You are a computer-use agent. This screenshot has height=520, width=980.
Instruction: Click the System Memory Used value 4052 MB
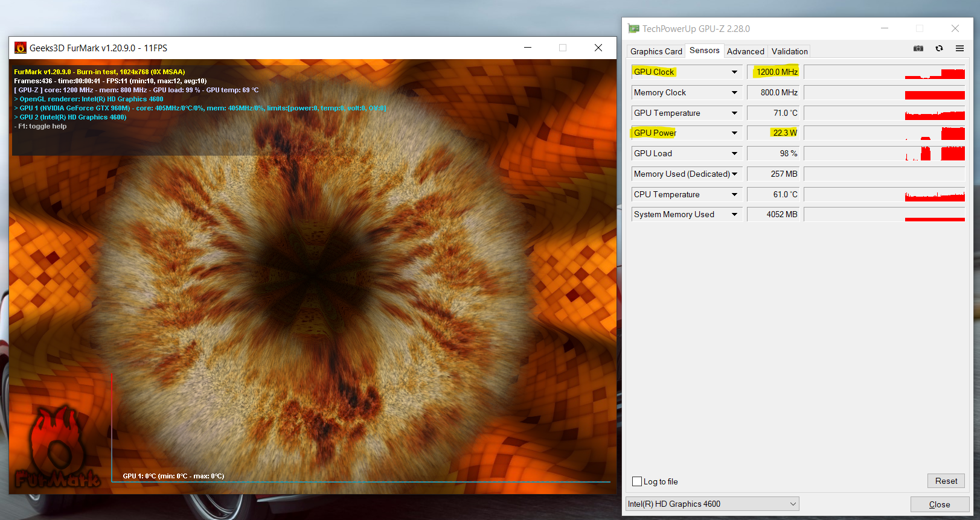pos(773,214)
